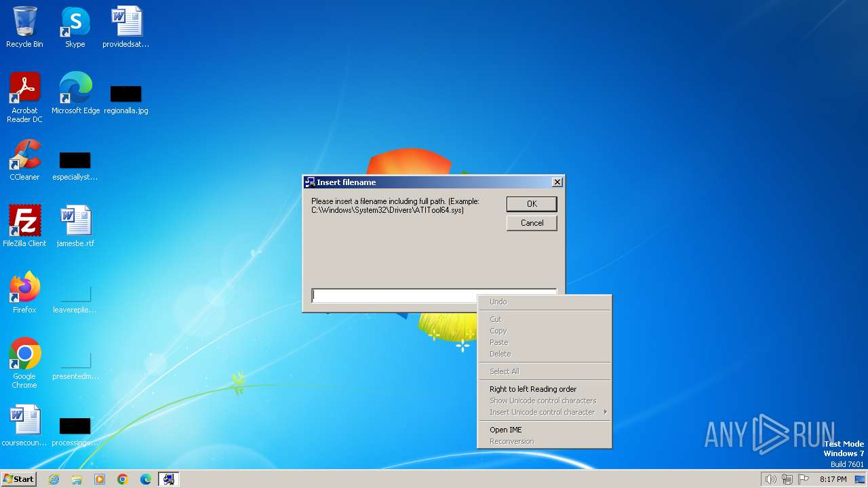
Task: Open Windows Media Player taskbar icon
Action: [100, 479]
